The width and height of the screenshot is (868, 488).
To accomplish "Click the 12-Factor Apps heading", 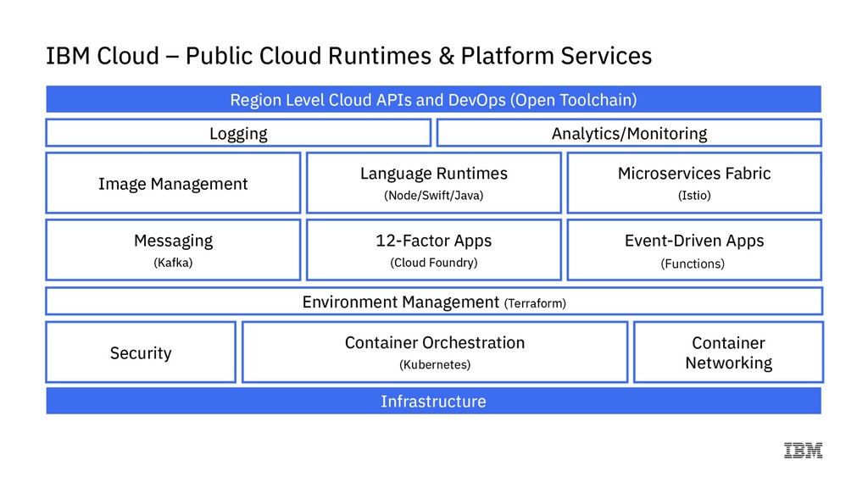I will (x=433, y=241).
